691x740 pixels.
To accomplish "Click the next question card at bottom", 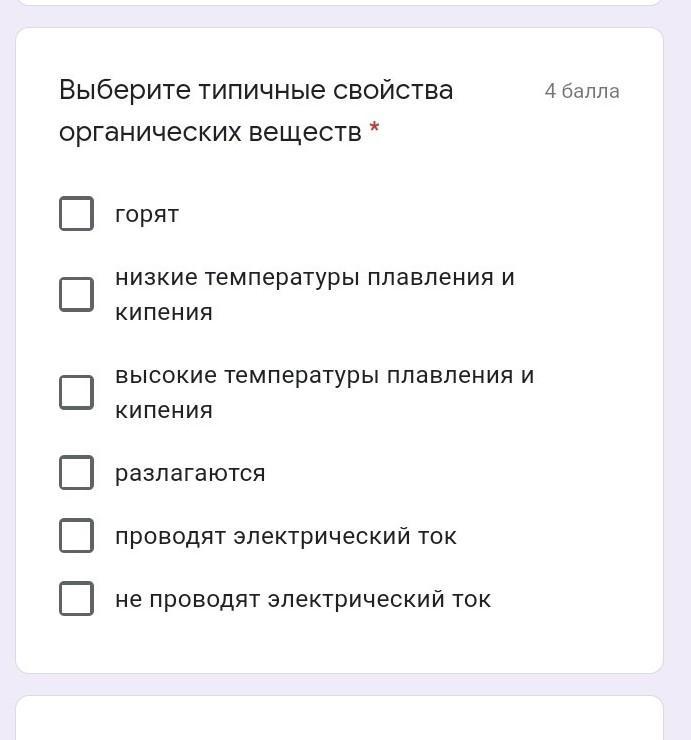I will (339, 717).
